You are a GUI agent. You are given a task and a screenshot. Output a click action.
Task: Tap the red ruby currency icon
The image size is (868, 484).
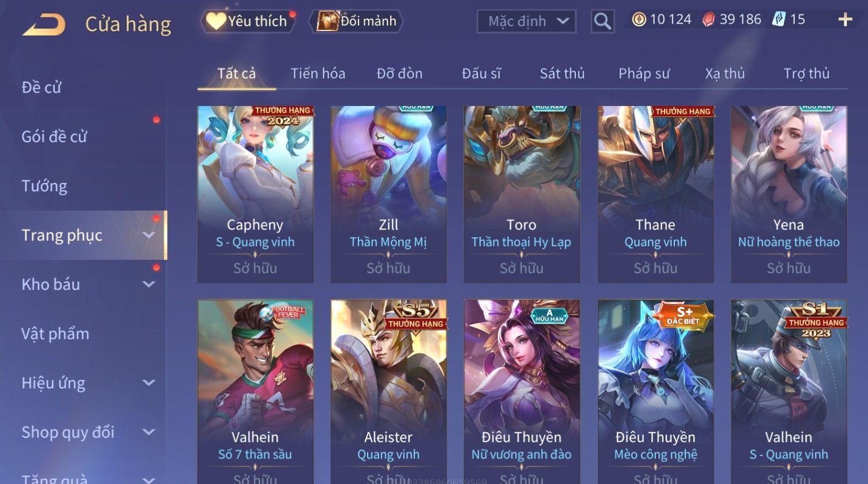pyautogui.click(x=708, y=20)
